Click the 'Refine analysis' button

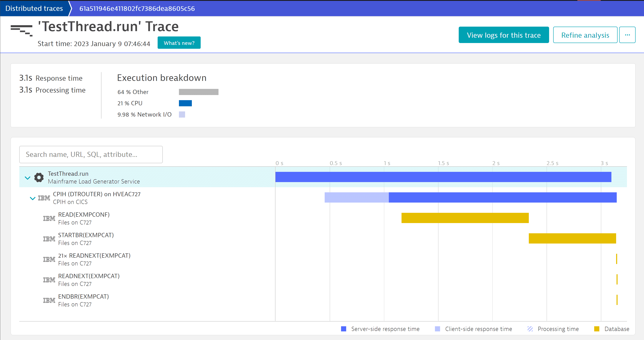tap(585, 34)
